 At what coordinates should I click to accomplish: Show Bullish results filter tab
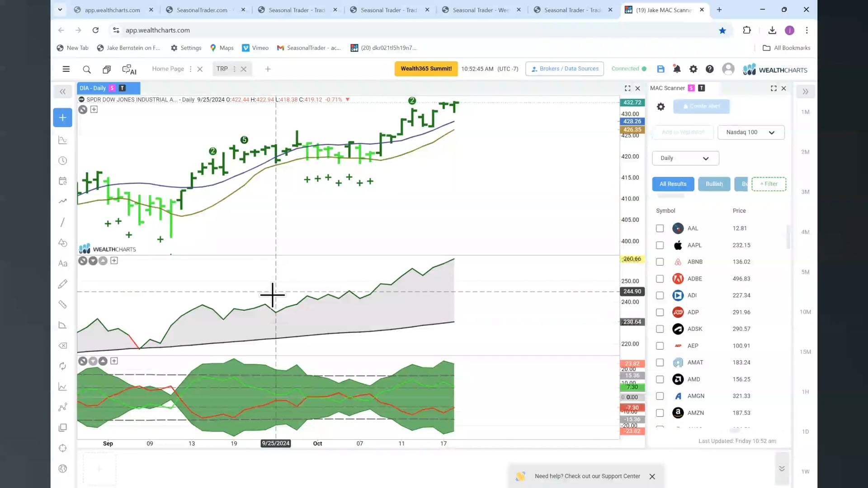(x=714, y=184)
